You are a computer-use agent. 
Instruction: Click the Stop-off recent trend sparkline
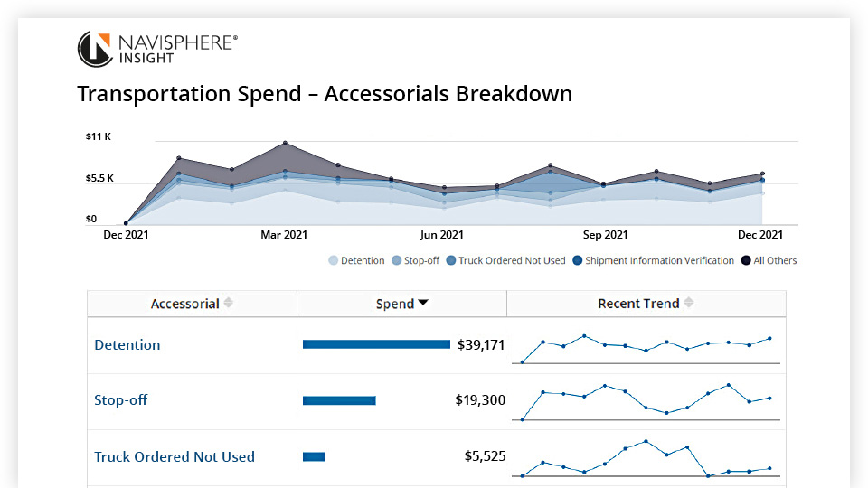pyautogui.click(x=646, y=401)
